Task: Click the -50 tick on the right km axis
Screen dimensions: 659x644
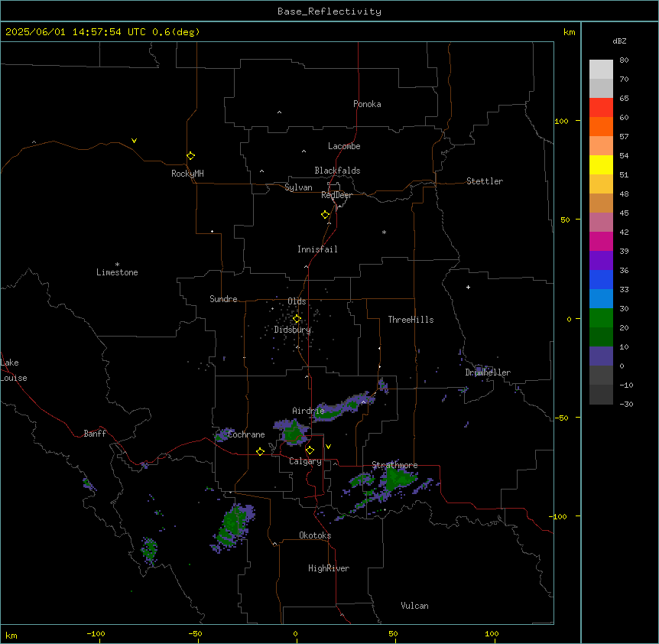Action: point(561,418)
